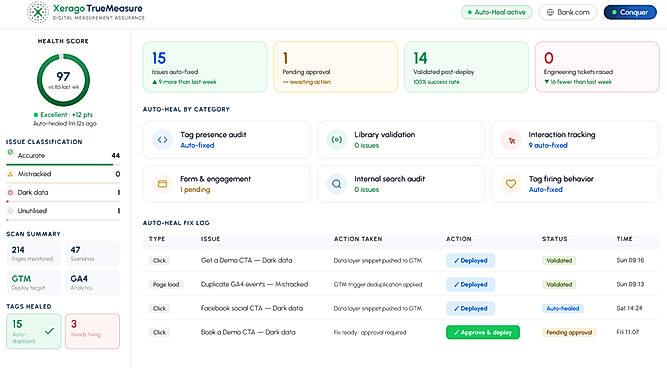Click the Xerago TrueMeasure logo icon
Image resolution: width=667 pixels, height=368 pixels.
click(37, 12)
